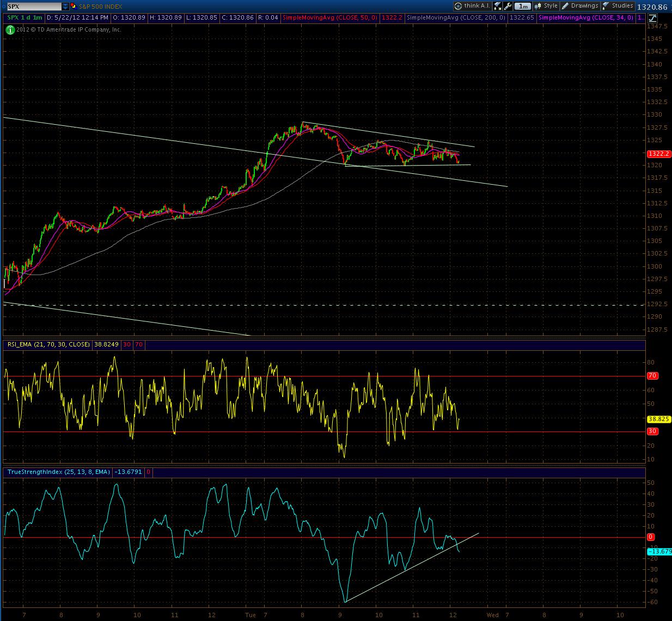Click the TrueStrengthIndex (25, 13, 8, EMA) label
Viewport: 672px width, 621px height.
point(58,472)
